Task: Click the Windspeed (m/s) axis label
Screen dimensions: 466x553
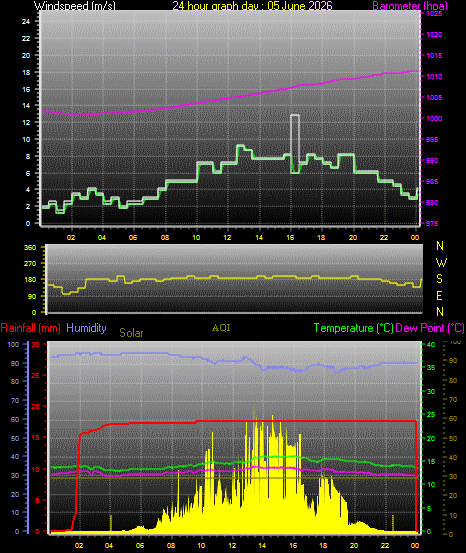Action: click(x=74, y=6)
